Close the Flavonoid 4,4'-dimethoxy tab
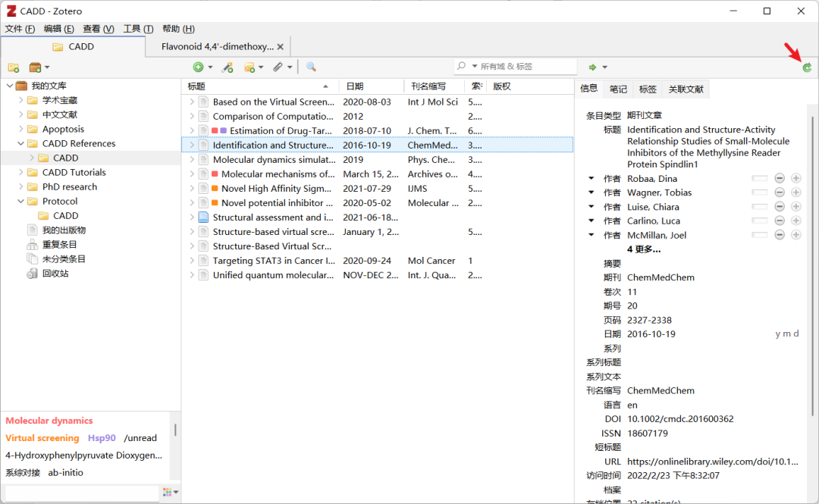This screenshot has width=819, height=504. click(x=281, y=46)
